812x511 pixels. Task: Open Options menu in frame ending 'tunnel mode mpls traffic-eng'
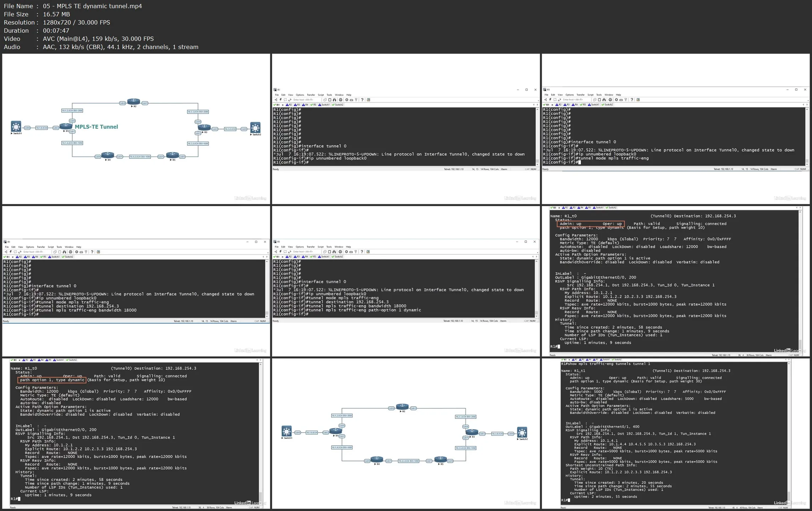click(x=570, y=95)
